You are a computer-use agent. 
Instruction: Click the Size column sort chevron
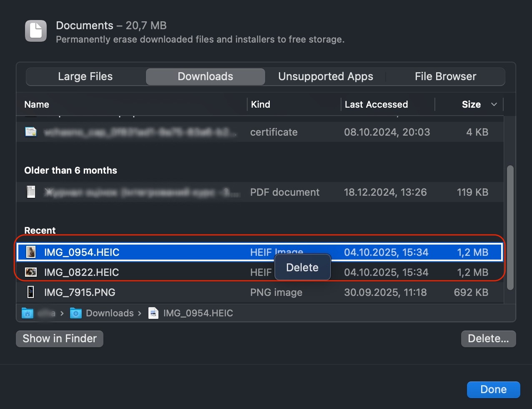click(494, 104)
